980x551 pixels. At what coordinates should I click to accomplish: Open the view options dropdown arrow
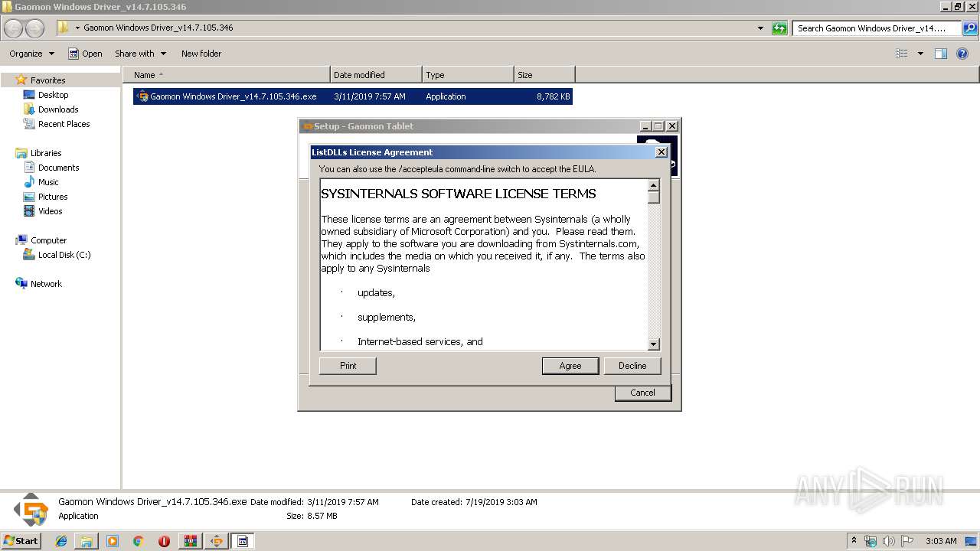coord(920,54)
